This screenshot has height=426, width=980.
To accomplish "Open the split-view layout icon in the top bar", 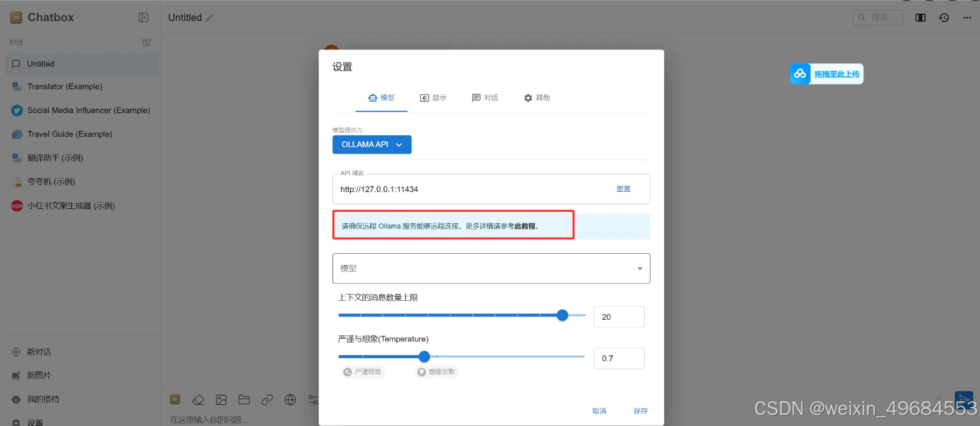I will click(x=920, y=18).
